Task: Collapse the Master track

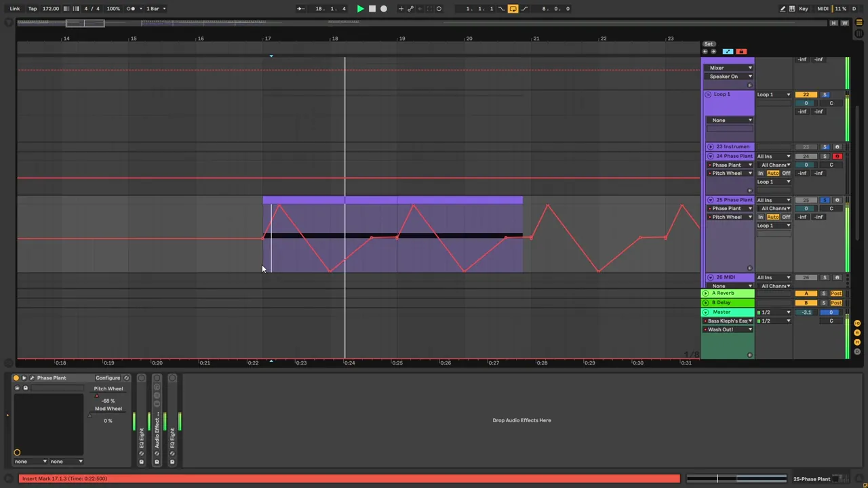Action: click(706, 312)
